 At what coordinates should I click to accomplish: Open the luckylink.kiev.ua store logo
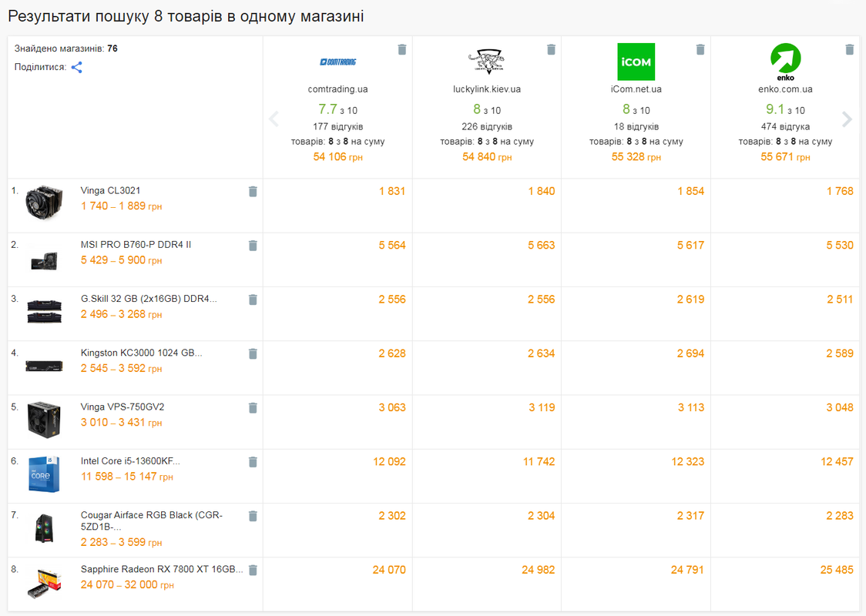coord(487,62)
